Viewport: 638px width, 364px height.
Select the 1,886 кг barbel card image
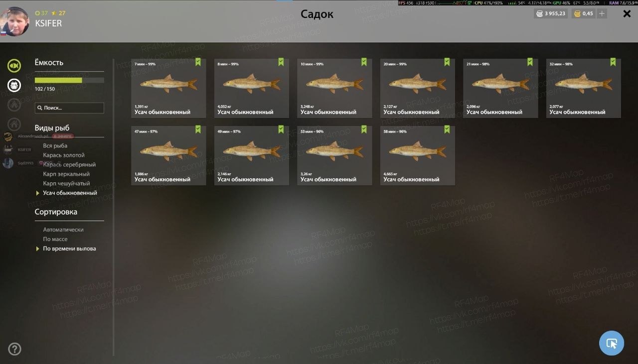pyautogui.click(x=168, y=151)
